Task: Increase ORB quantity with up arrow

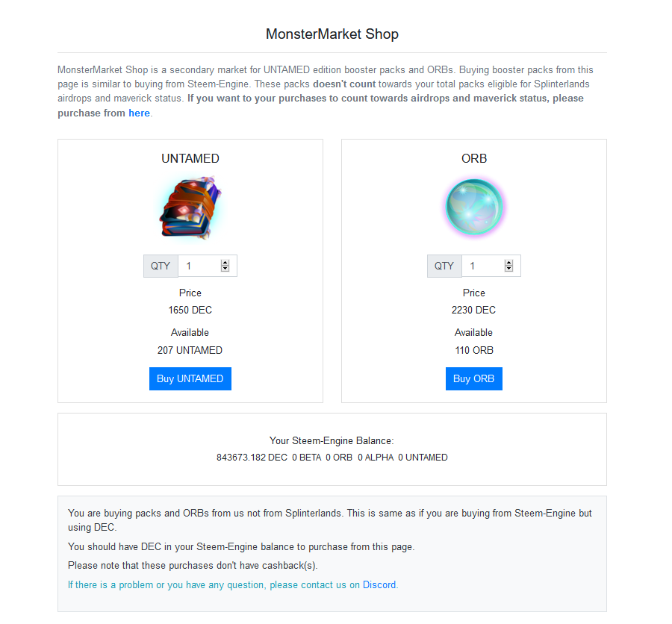Action: (x=508, y=263)
